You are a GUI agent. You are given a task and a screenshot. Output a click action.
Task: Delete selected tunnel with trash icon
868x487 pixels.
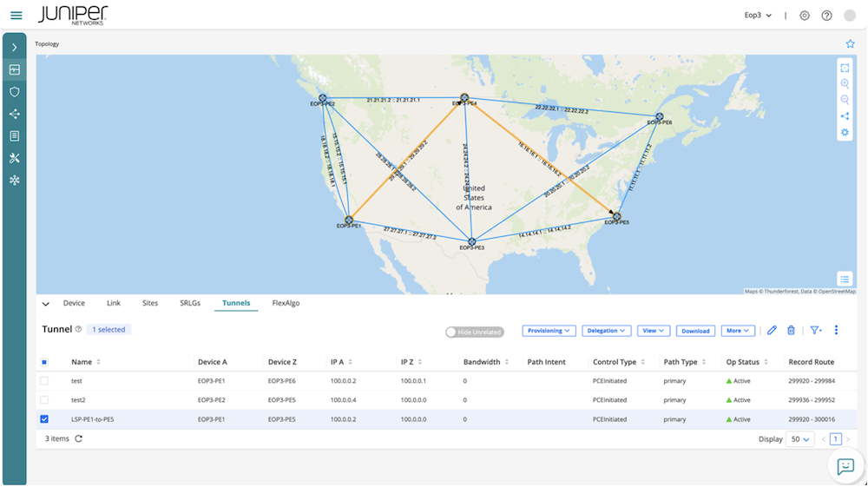(x=791, y=331)
